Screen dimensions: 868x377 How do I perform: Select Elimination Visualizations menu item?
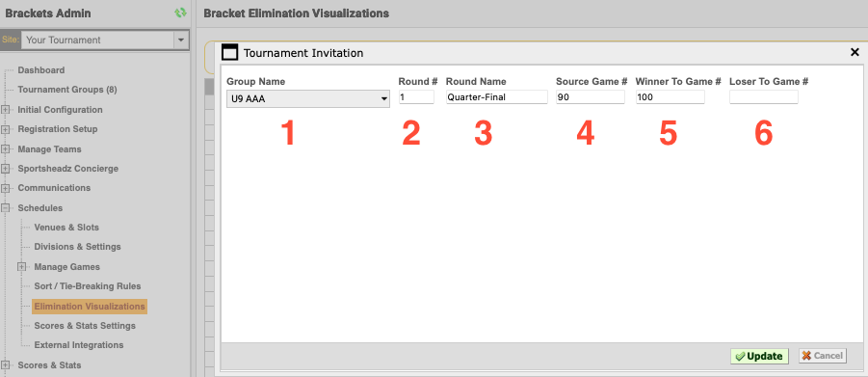coord(90,306)
